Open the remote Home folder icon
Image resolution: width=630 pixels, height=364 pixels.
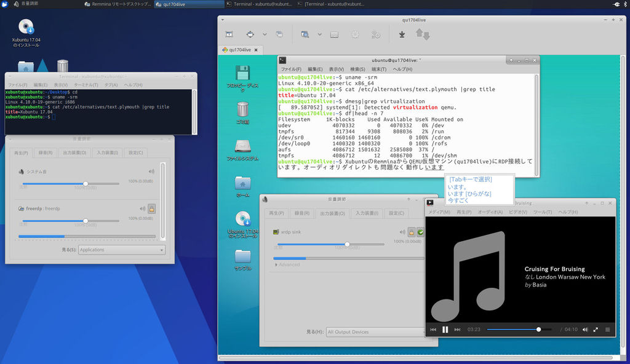tap(242, 183)
